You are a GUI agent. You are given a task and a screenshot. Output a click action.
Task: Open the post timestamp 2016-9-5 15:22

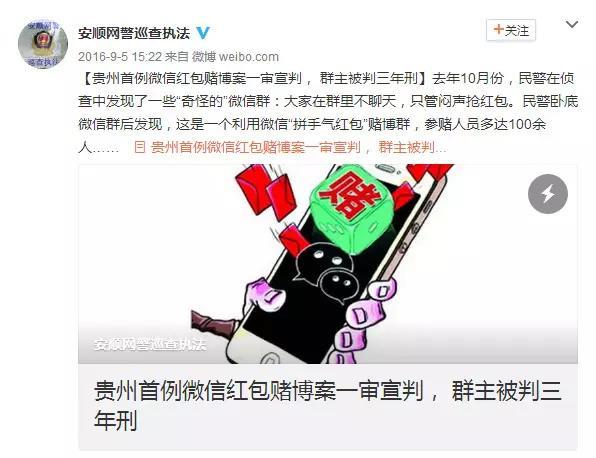point(120,57)
